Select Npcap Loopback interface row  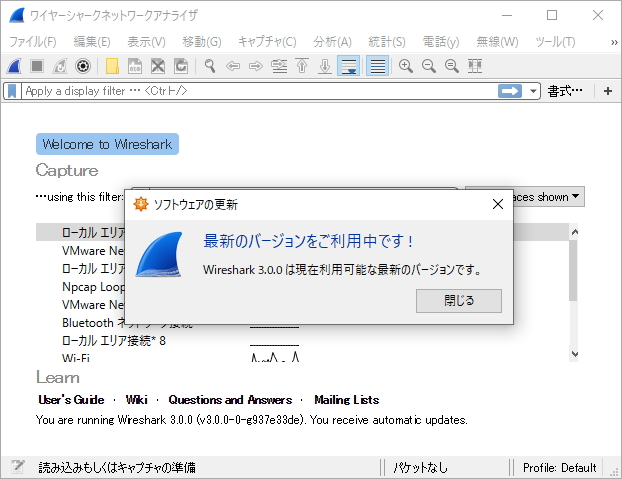point(93,287)
